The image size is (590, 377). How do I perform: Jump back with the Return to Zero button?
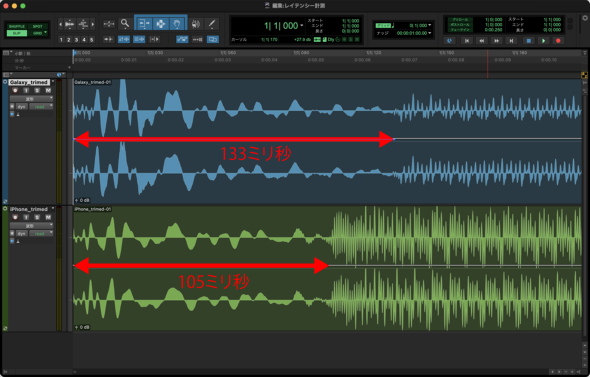point(467,41)
